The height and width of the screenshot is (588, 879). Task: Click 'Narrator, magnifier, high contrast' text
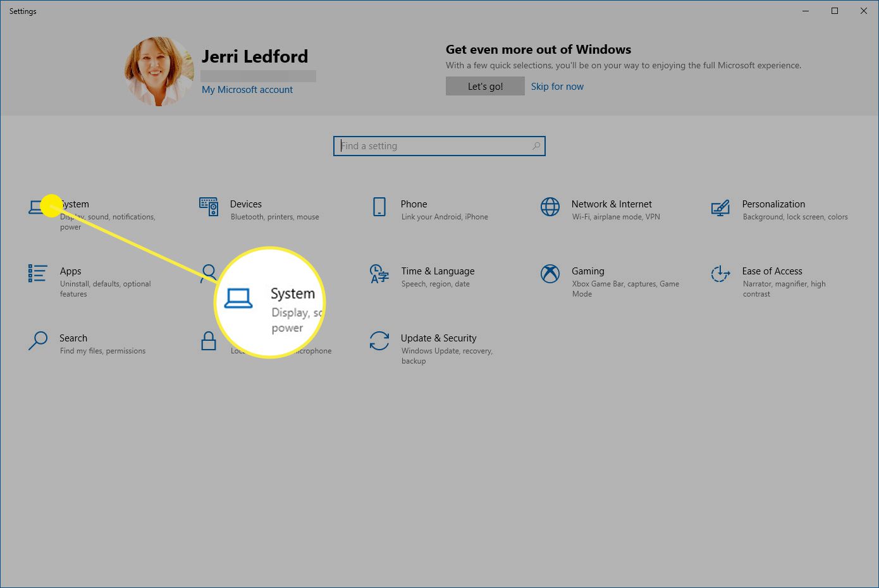[784, 289]
